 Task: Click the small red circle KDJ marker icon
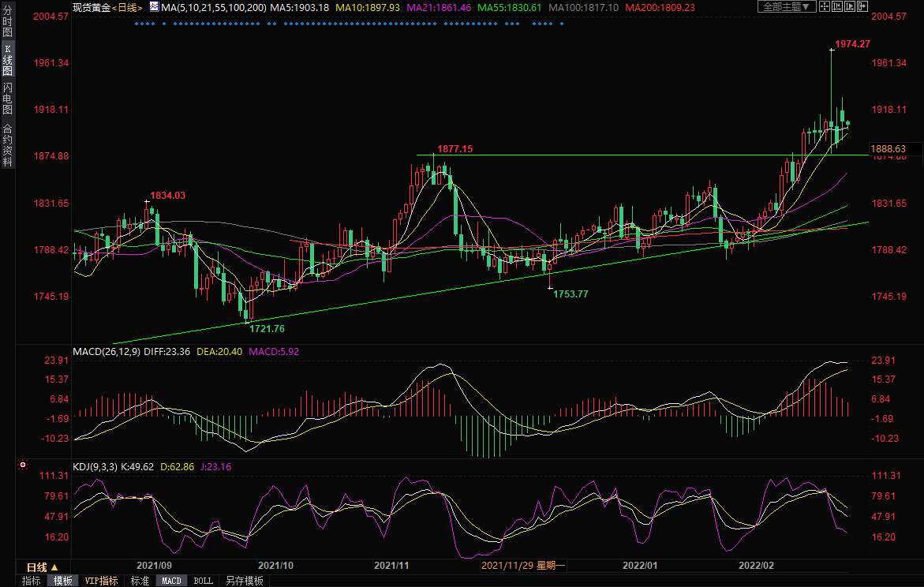point(22,466)
